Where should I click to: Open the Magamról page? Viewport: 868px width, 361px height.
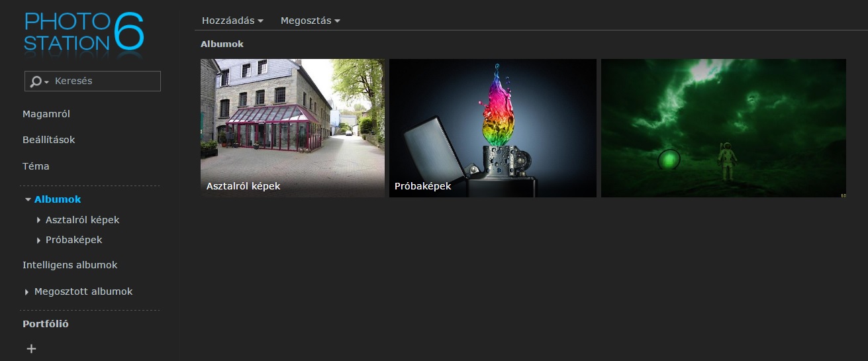(x=46, y=114)
